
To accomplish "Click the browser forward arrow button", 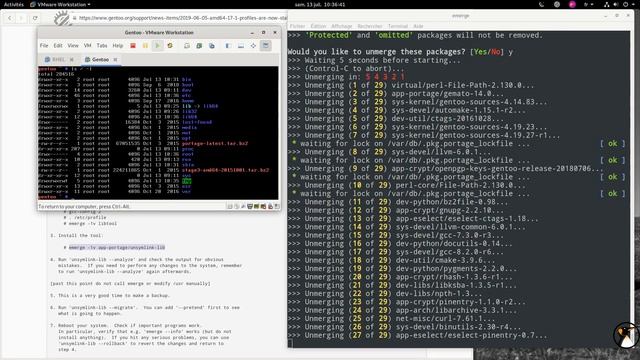I will (x=21, y=18).
